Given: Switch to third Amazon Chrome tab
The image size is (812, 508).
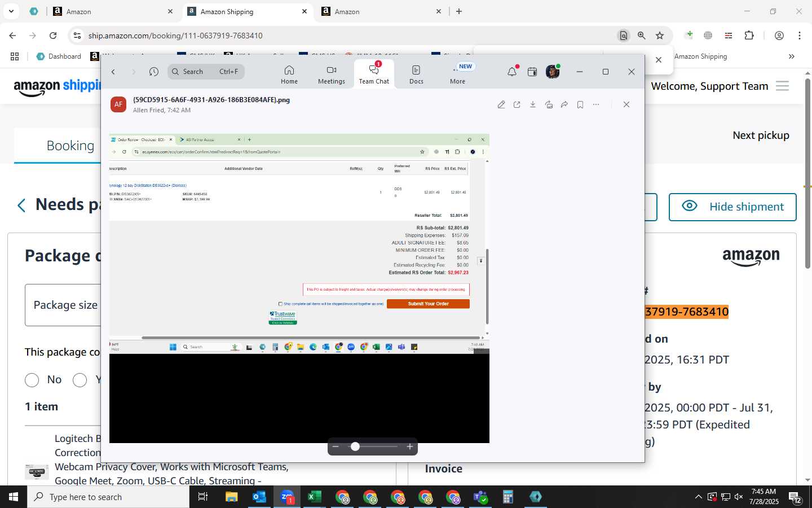Looking at the screenshot, I should 382,11.
